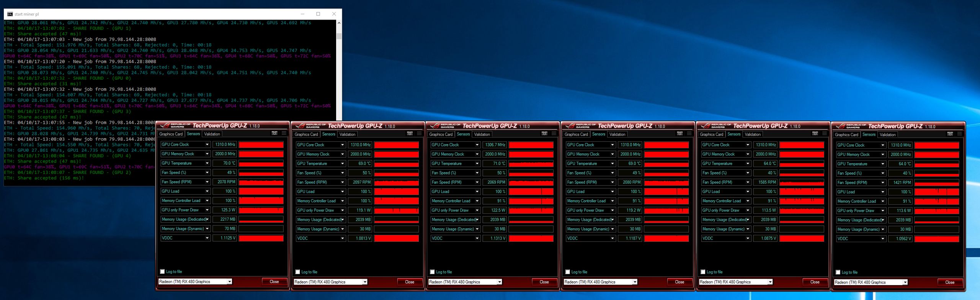Click camera screenshot icon in GPU-Z showing 1.0562 V
Screen dimensions: 980x300
(950, 134)
